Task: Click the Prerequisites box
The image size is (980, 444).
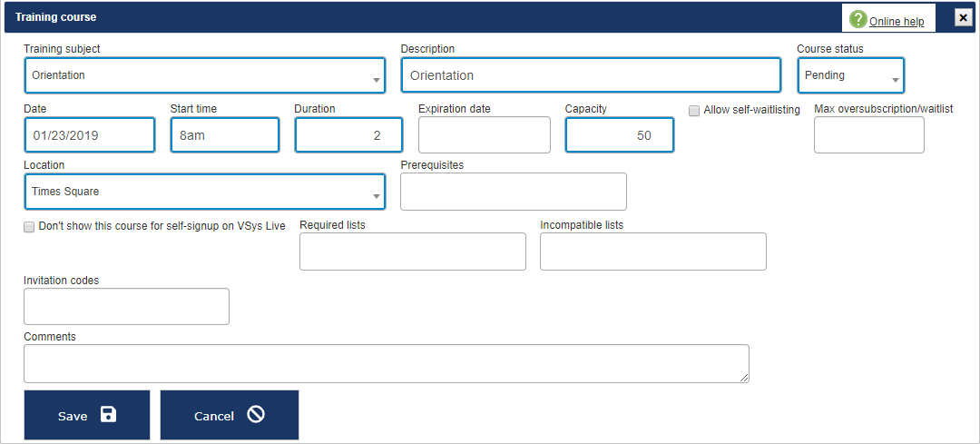Action: [513, 192]
